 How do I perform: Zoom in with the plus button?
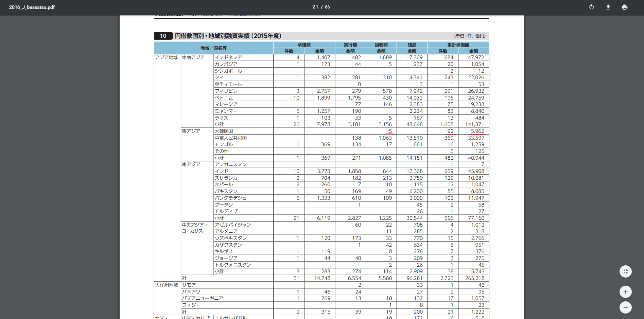tap(625, 292)
